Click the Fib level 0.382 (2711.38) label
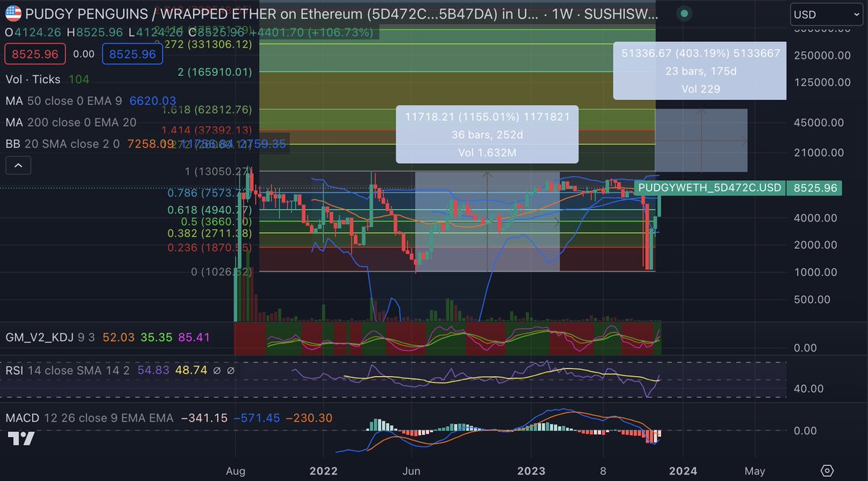 (210, 234)
